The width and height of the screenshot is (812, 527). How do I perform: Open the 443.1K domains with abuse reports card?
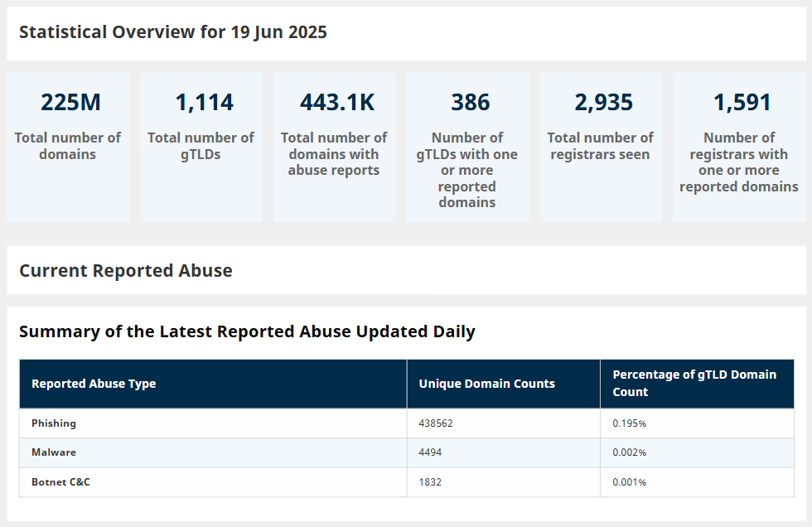(334, 147)
